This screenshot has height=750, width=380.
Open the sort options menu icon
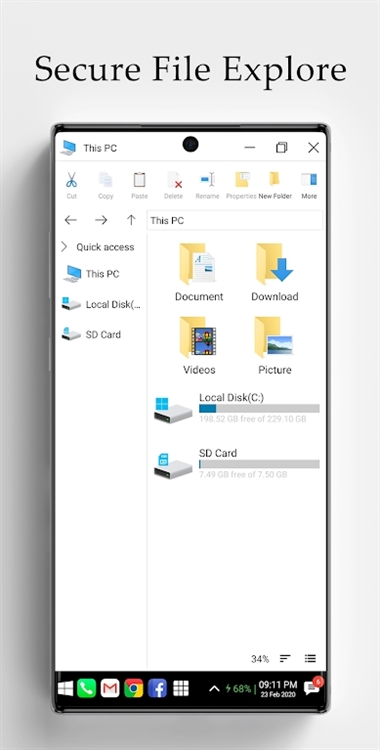click(x=285, y=659)
